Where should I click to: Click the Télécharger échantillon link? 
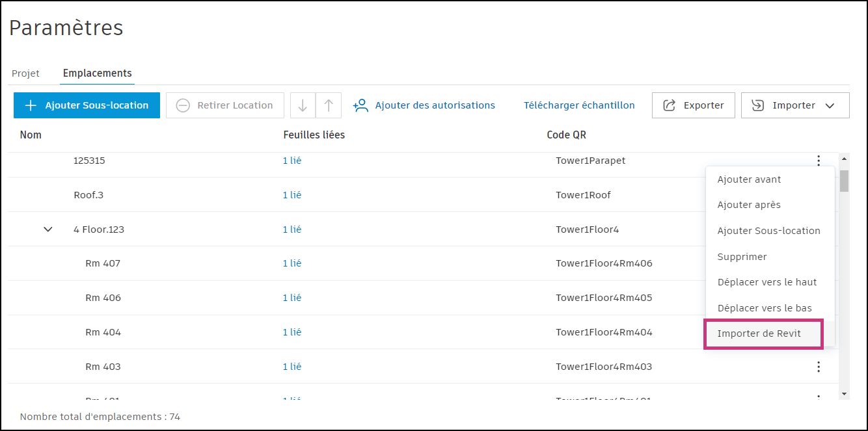pos(579,105)
